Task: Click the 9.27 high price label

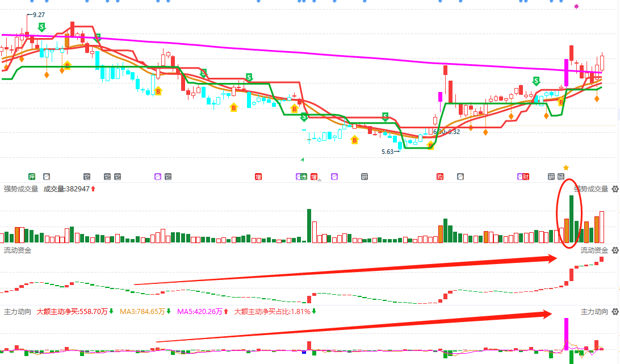Action: (x=39, y=15)
